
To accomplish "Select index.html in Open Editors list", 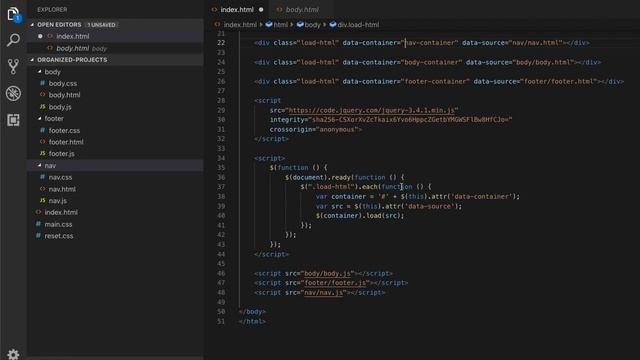I will 116,36.
